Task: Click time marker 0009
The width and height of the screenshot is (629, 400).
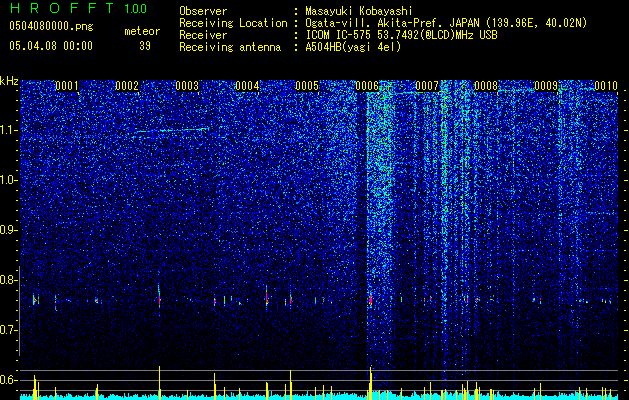Action: (546, 86)
